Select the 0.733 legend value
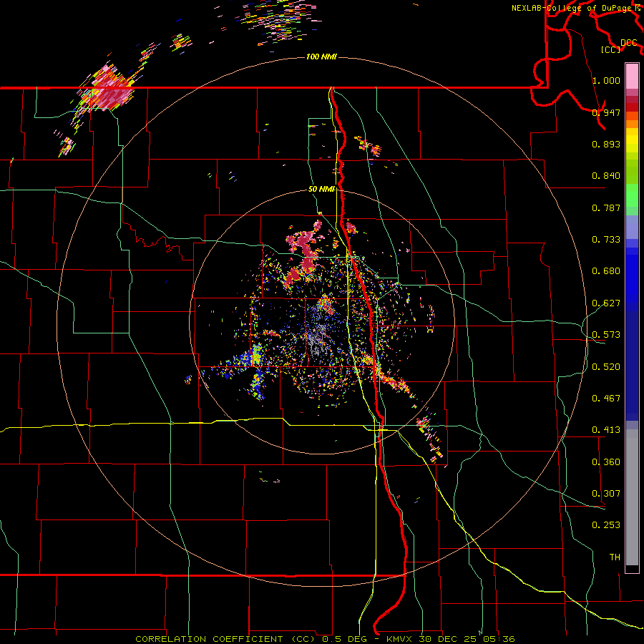The height and width of the screenshot is (644, 644). pyautogui.click(x=606, y=240)
